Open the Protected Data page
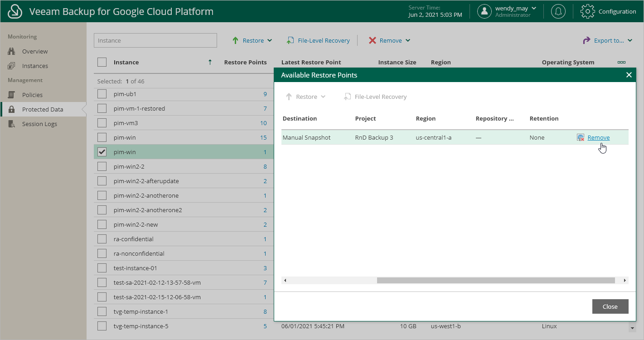This screenshot has height=340, width=644. (43, 109)
